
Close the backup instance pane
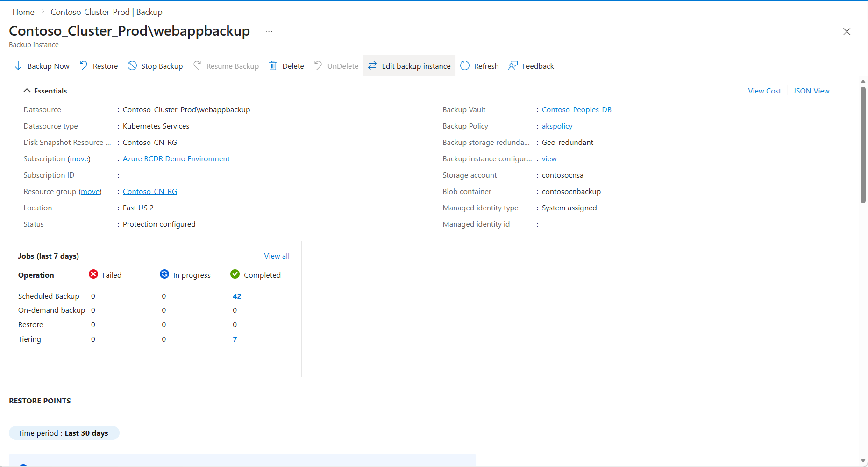(x=847, y=31)
